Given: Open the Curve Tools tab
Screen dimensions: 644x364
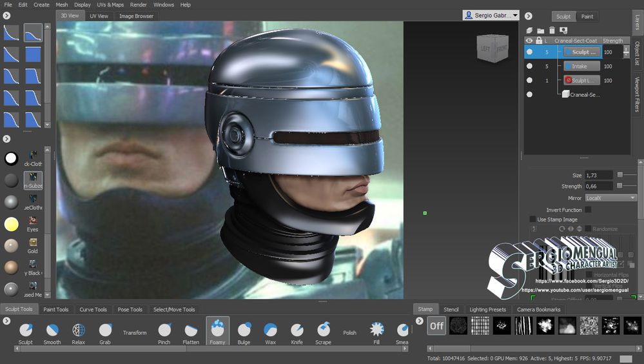Looking at the screenshot, I should (x=93, y=309).
